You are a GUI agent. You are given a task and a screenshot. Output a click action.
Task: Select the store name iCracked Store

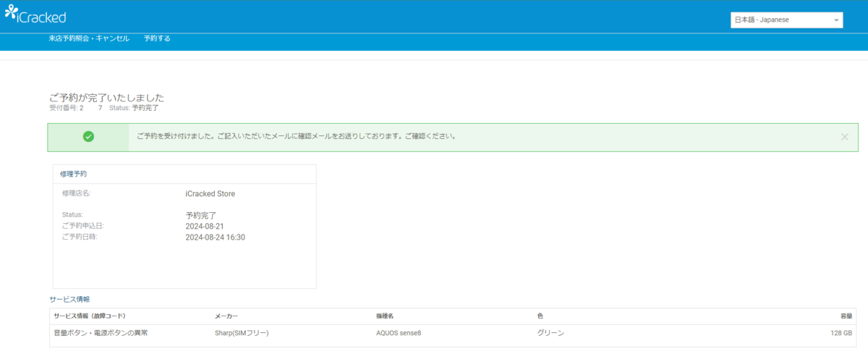[210, 194]
